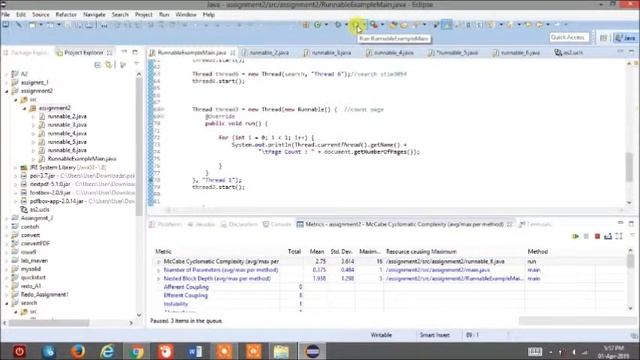Click the Instability metric row
The width and height of the screenshot is (640, 360).
click(176, 304)
